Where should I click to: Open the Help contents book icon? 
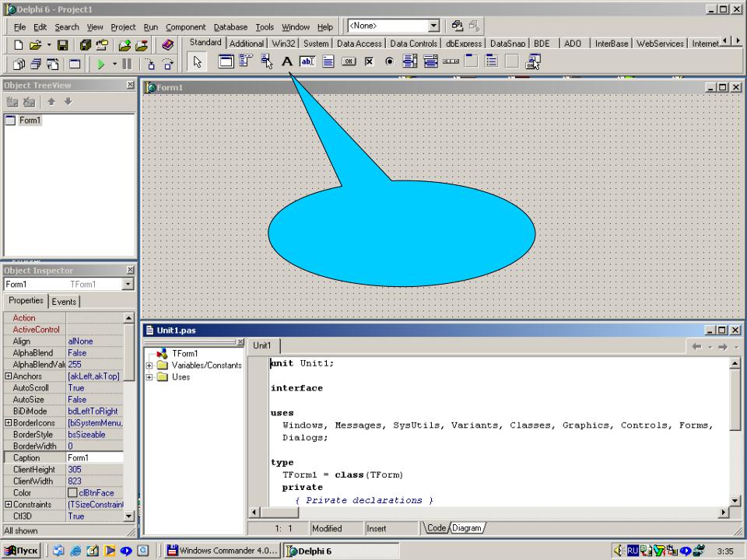tap(167, 45)
